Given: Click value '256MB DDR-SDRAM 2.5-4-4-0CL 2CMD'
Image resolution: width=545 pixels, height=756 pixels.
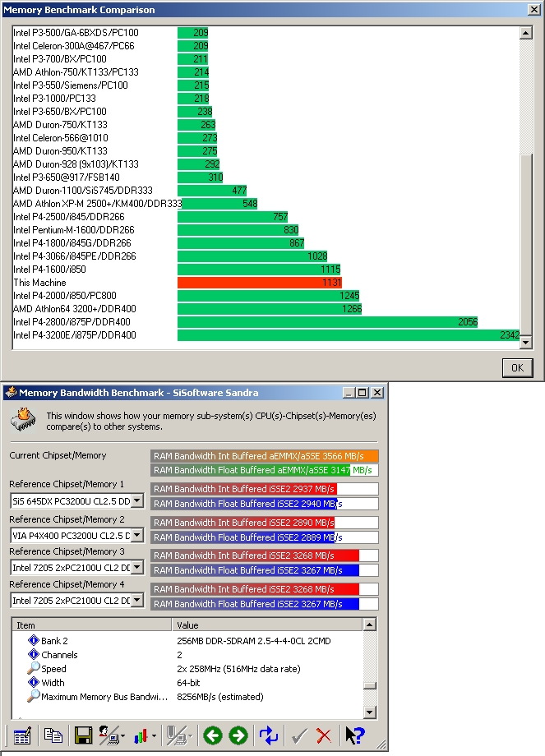Looking at the screenshot, I should (254, 641).
